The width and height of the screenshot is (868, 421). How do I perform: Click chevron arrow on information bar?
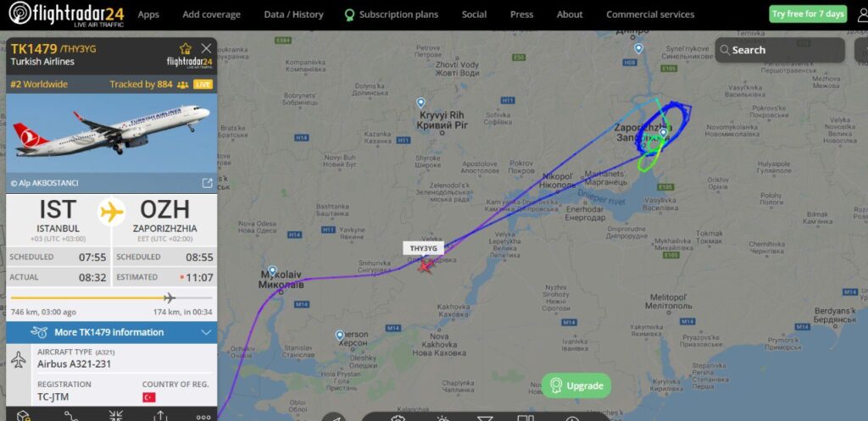(207, 333)
